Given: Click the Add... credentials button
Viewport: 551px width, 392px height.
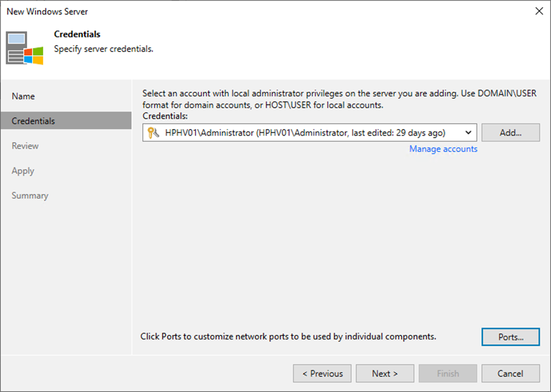Looking at the screenshot, I should click(511, 133).
